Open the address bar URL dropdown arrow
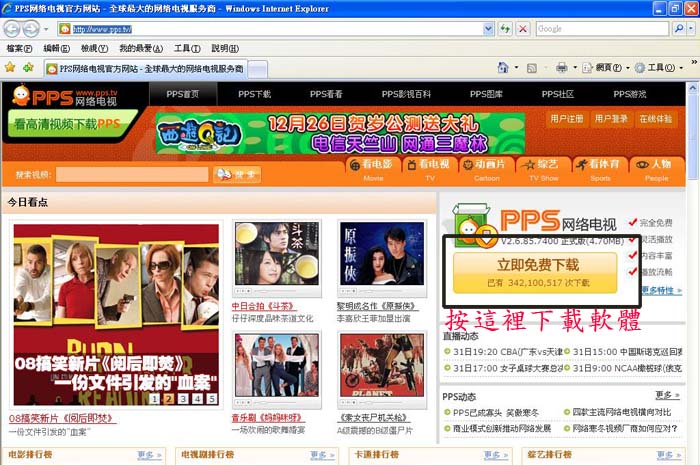 tap(488, 29)
